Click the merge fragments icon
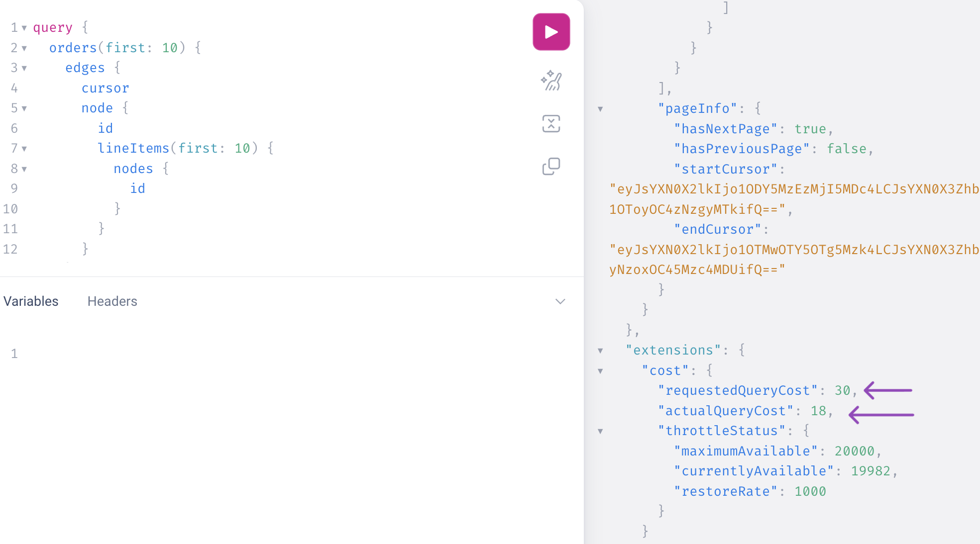Viewport: 980px width, 544px height. point(551,123)
